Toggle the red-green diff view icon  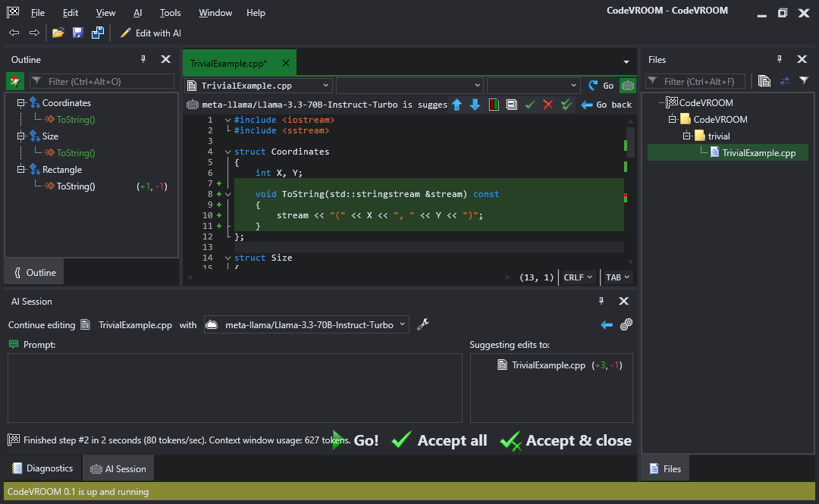click(x=494, y=105)
